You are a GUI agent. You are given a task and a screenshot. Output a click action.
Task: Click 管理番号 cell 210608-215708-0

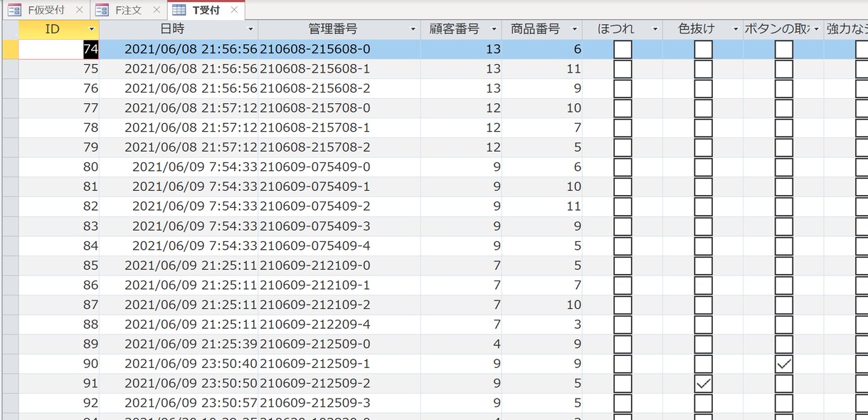339,108
